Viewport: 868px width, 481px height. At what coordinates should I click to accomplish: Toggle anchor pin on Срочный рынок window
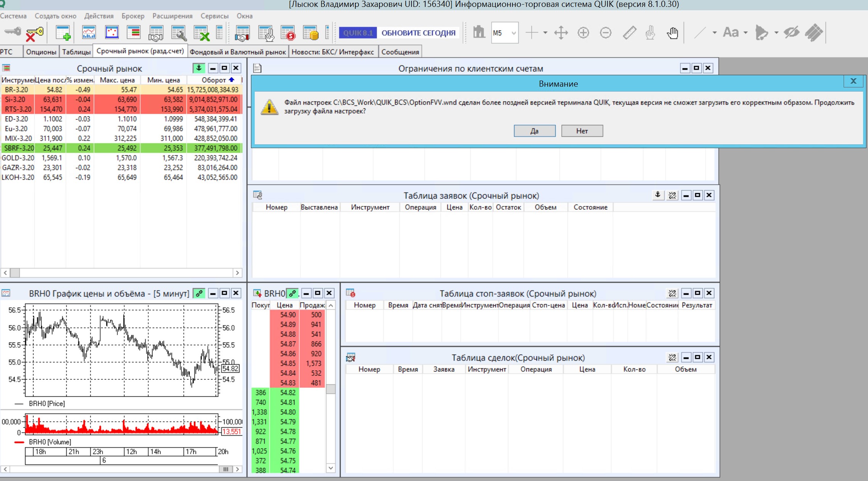(199, 68)
